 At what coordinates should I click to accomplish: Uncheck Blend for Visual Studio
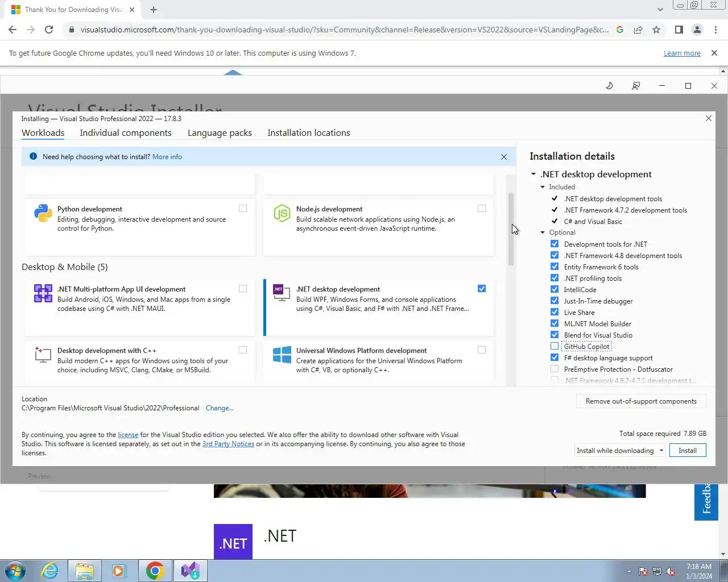click(555, 335)
